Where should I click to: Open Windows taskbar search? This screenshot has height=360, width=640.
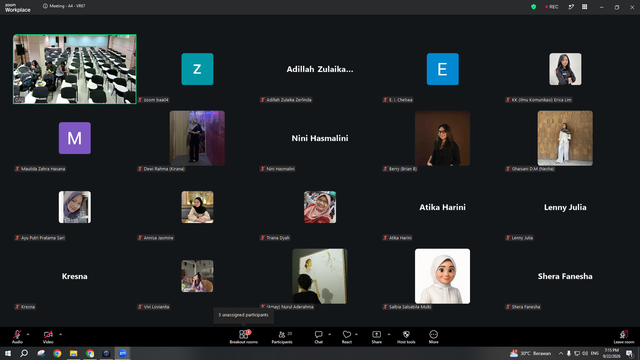pyautogui.click(x=24, y=353)
